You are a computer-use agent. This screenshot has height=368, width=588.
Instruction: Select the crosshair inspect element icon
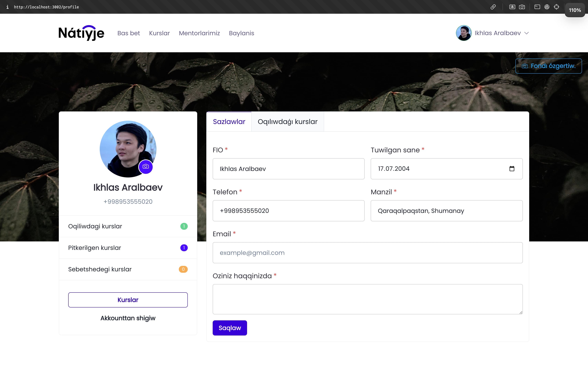pyautogui.click(x=556, y=7)
